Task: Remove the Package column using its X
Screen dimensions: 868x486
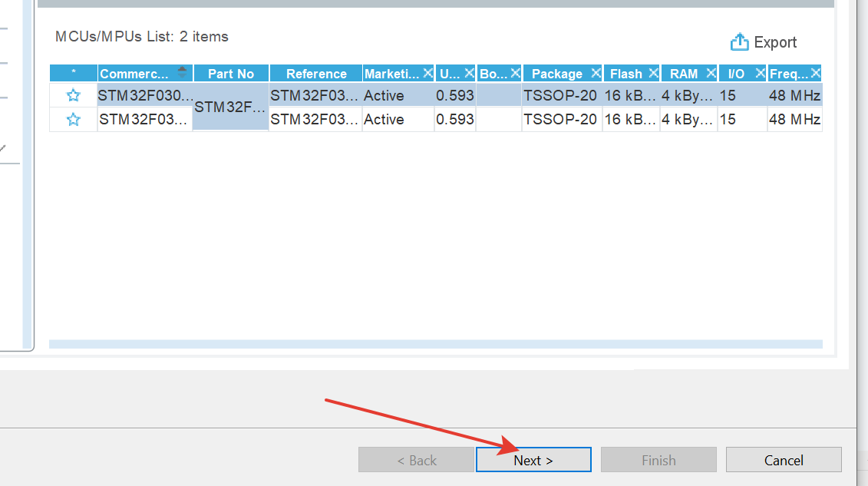Action: pyautogui.click(x=596, y=72)
